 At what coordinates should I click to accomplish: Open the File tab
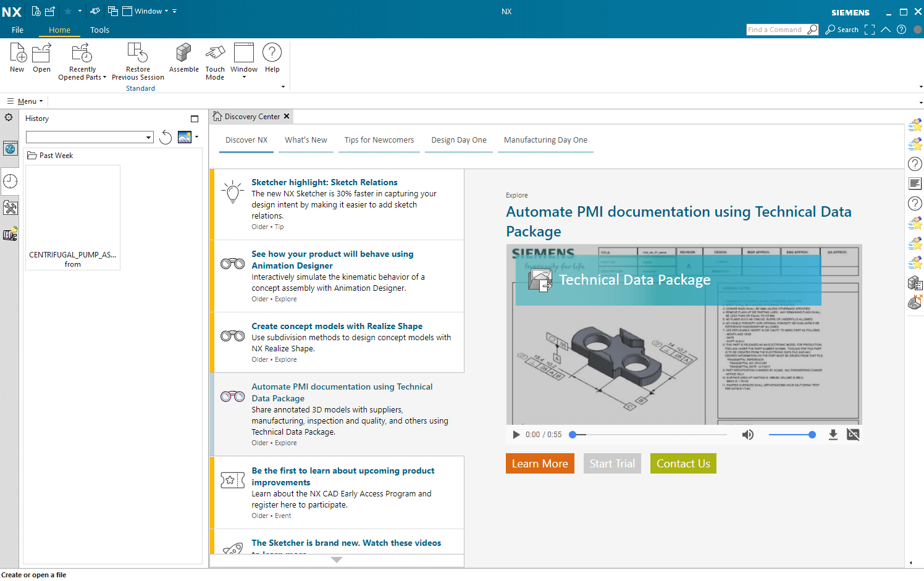tap(17, 30)
